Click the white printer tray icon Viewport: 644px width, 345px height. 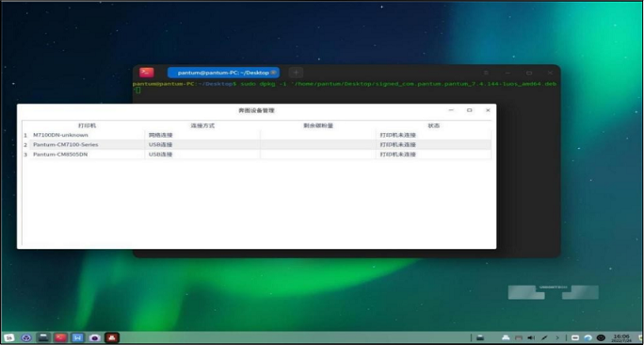[506, 337]
